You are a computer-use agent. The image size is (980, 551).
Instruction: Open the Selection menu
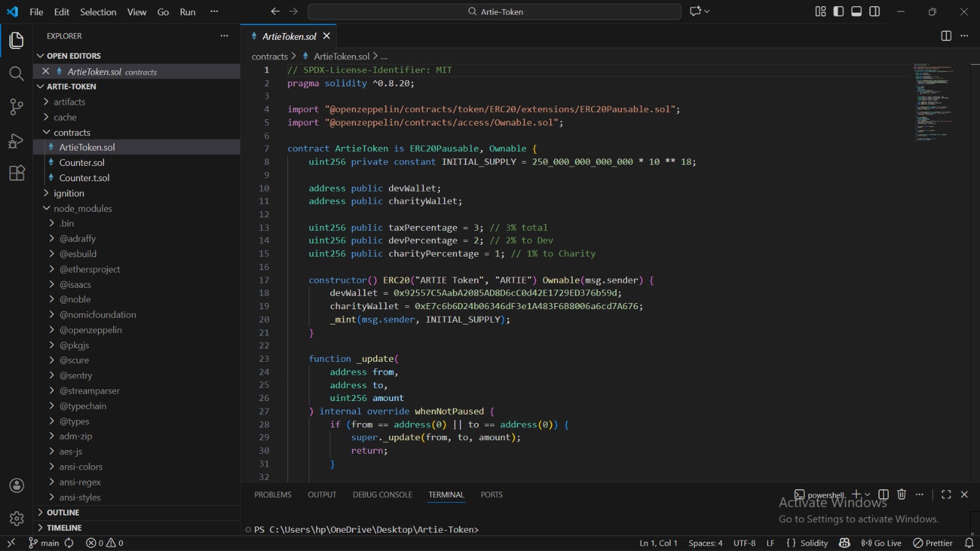click(98, 12)
